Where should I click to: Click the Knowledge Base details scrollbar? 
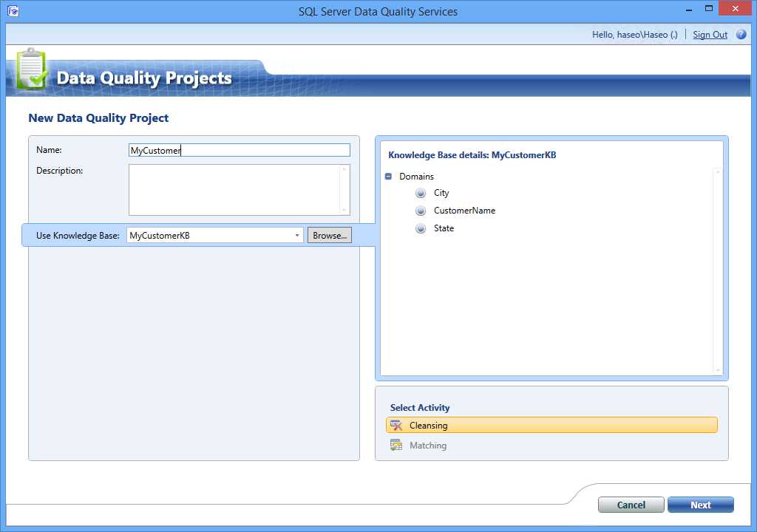coord(717,271)
